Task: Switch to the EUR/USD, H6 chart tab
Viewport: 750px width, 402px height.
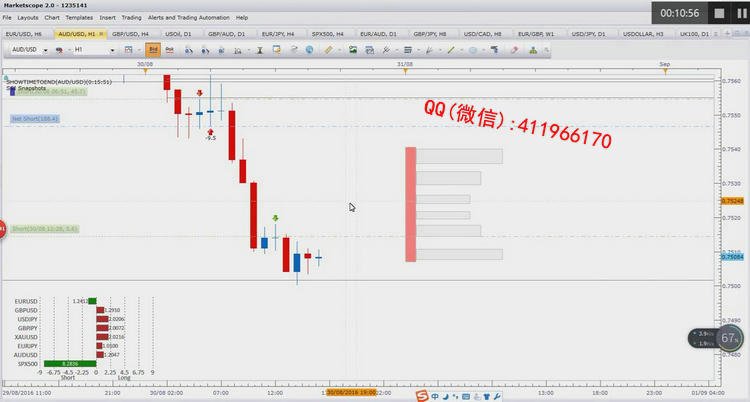Action: point(23,34)
